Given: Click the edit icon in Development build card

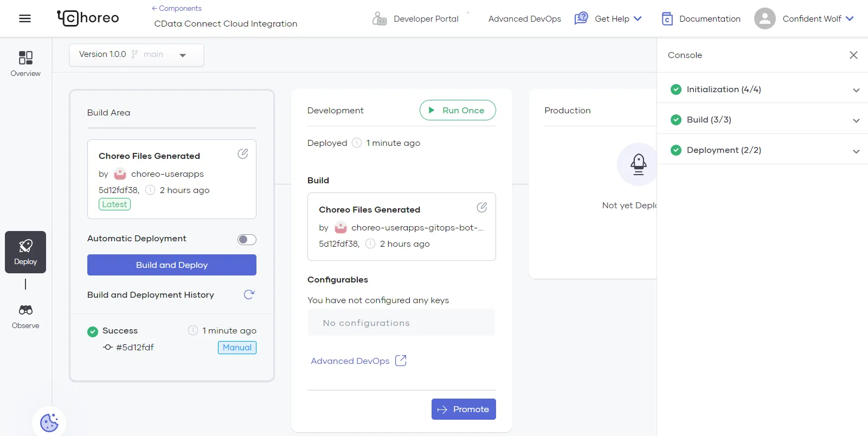Looking at the screenshot, I should pos(481,207).
